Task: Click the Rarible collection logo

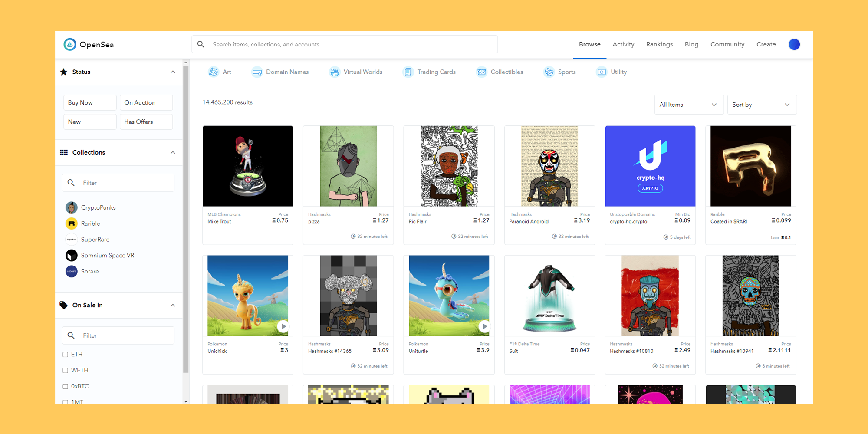Action: [x=72, y=224]
